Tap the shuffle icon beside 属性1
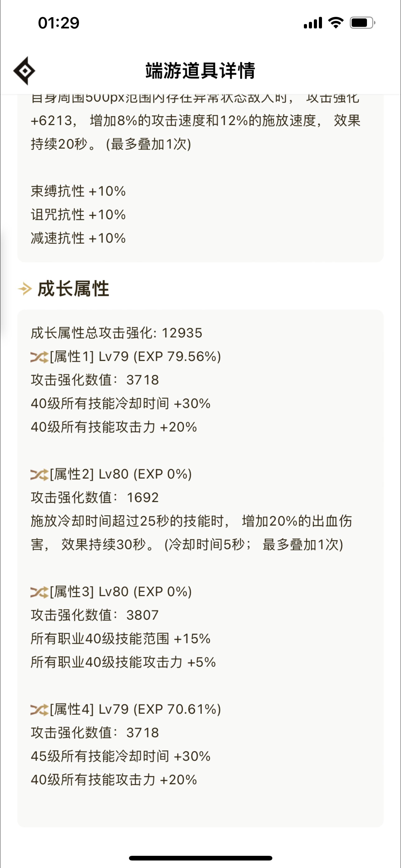Screen dimensions: 401x868 click(x=39, y=357)
